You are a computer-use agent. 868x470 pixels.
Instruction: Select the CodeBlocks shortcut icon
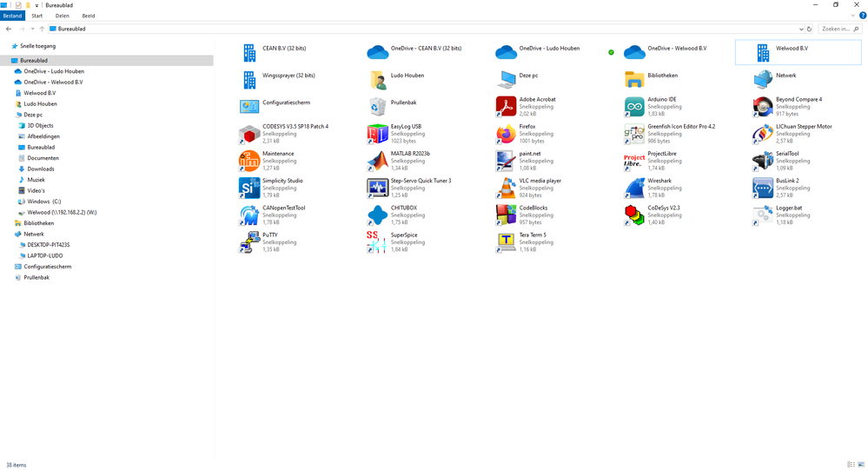(x=506, y=215)
